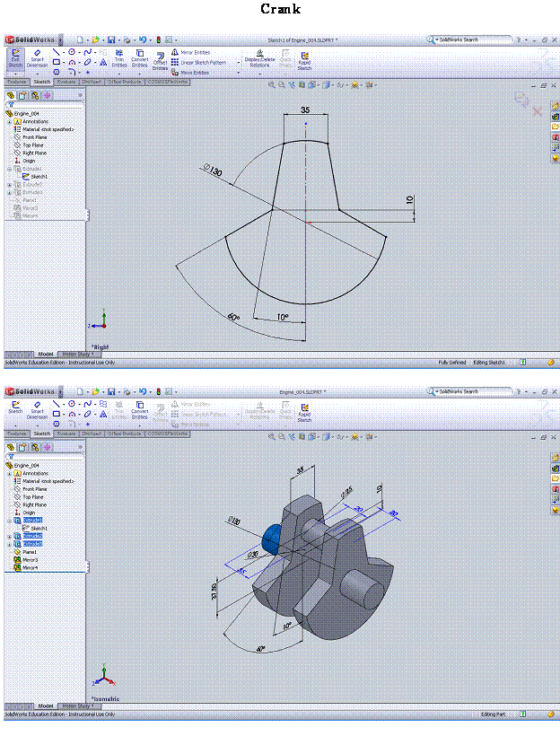Screen dimensions: 560x736
Task: Click the SolidWorks Search box in the sketch-editing window
Action: [469, 39]
